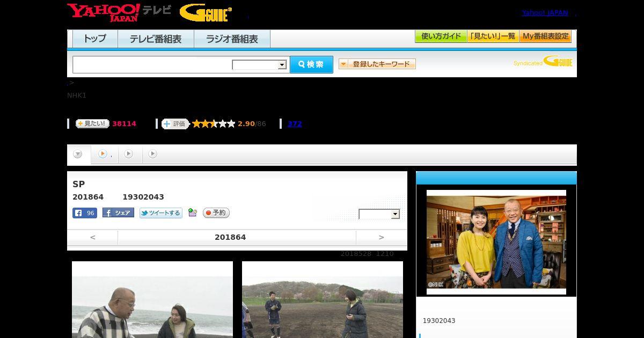Click the 評価 plus button
Screen dimensions: 644x338
coord(175,124)
